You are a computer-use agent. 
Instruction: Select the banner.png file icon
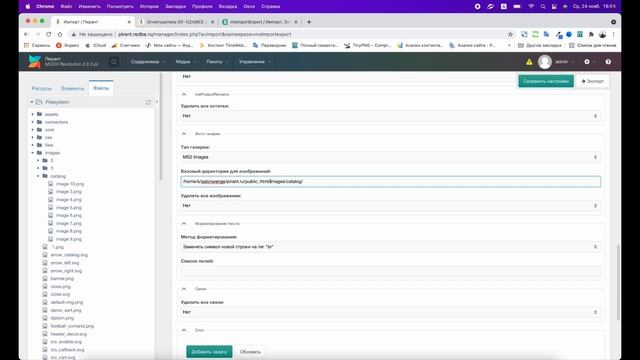(x=45, y=278)
